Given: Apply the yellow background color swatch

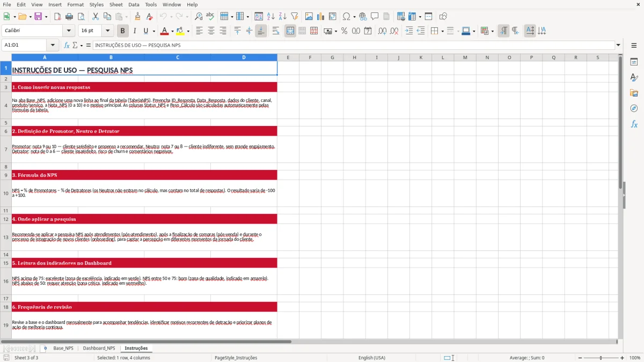Looking at the screenshot, I should 180,31.
